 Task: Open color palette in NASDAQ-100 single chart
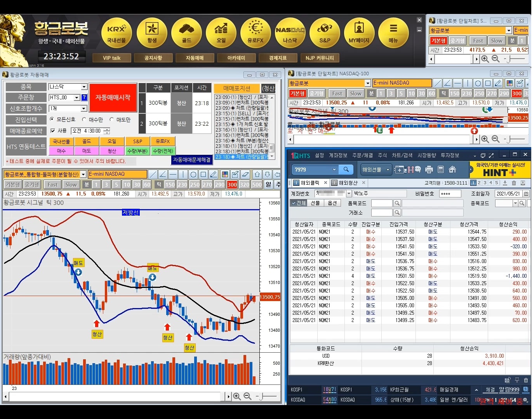[x=509, y=83]
